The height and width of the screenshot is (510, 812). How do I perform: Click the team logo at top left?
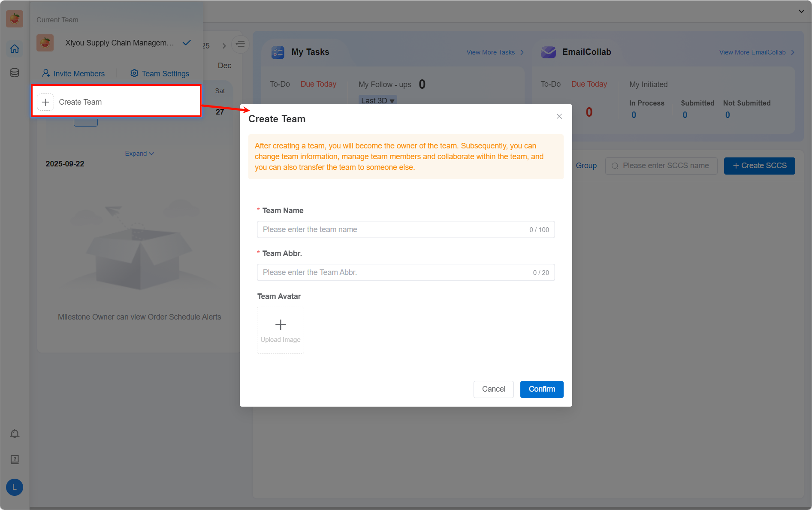tap(15, 19)
